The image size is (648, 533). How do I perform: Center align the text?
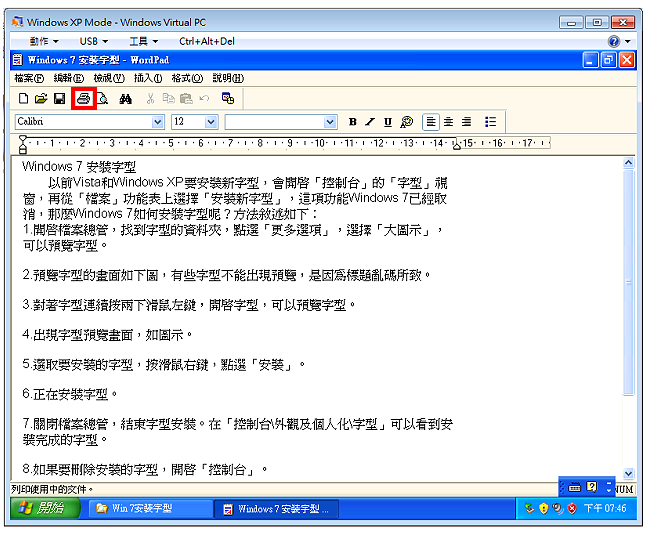coord(448,122)
